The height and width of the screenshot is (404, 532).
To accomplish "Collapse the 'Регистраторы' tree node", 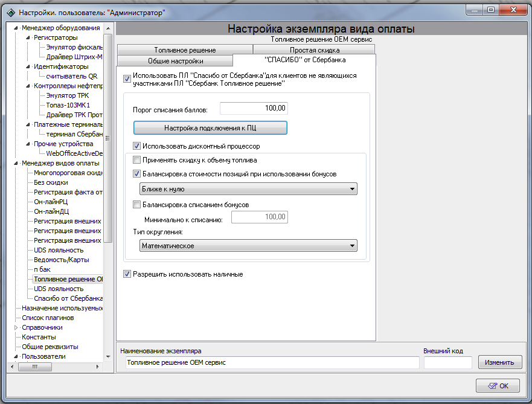I will (28, 37).
